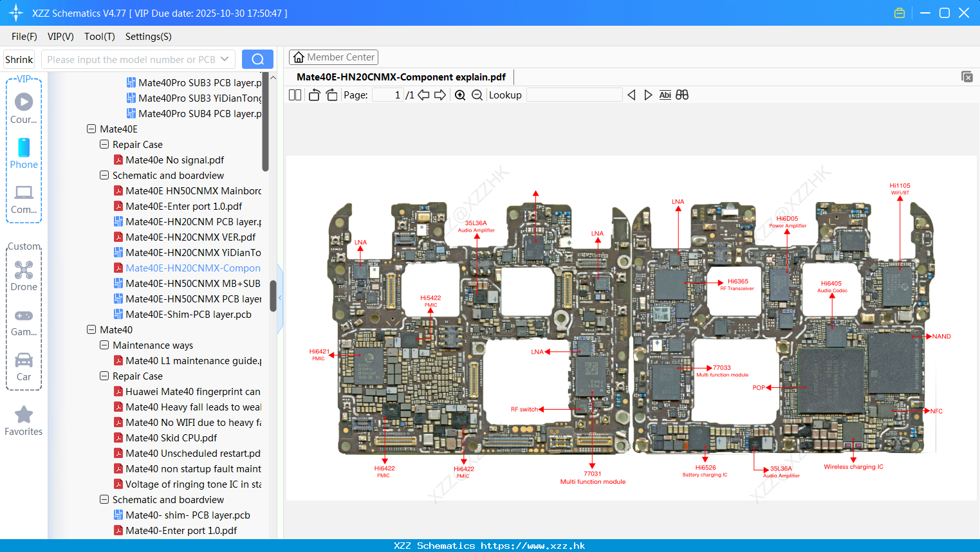Open the Settings(S) menu
Screen dimensions: 980x552
pyautogui.click(x=149, y=37)
